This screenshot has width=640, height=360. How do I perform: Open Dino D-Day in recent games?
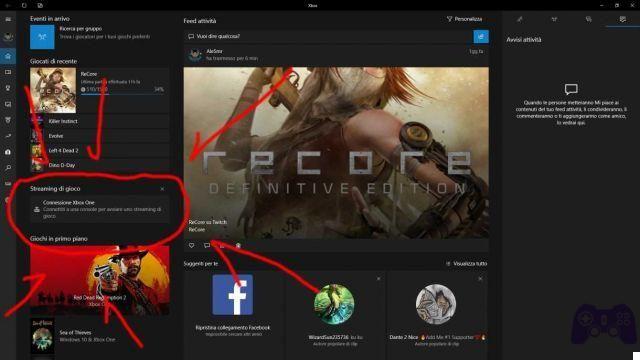pos(100,165)
